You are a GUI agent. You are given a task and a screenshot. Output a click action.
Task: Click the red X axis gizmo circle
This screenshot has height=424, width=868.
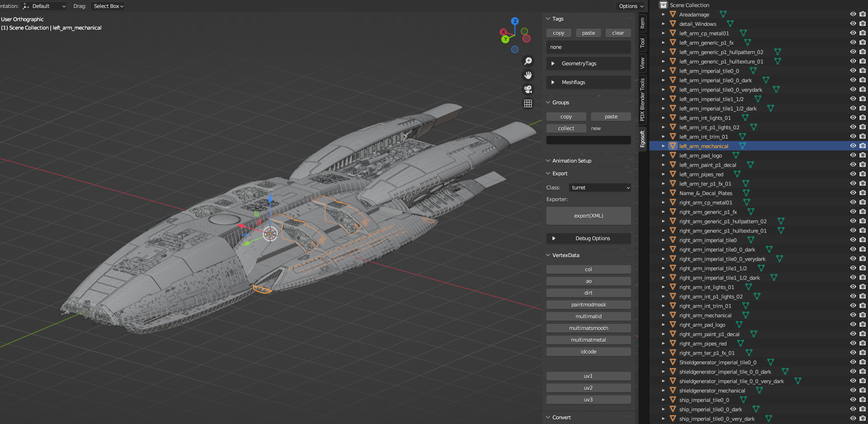tap(503, 32)
